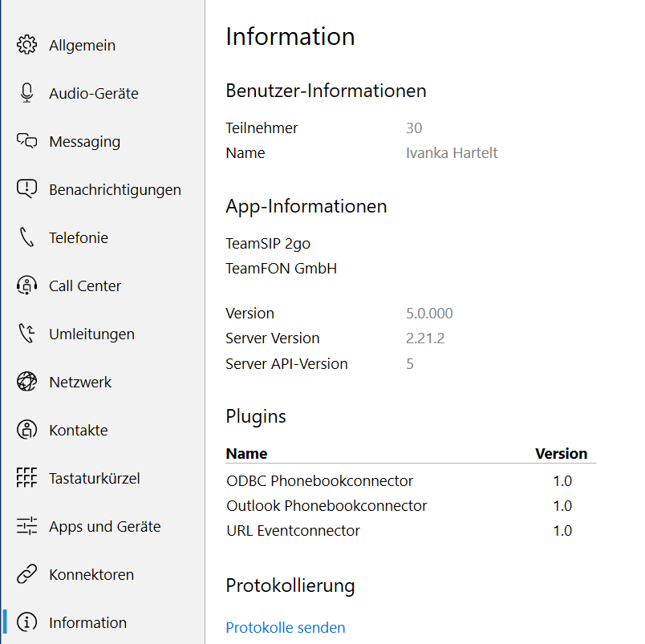Image resolution: width=645 pixels, height=644 pixels.
Task: Select the ODBC Phonebookconnector plugin row
Action: click(x=411, y=480)
